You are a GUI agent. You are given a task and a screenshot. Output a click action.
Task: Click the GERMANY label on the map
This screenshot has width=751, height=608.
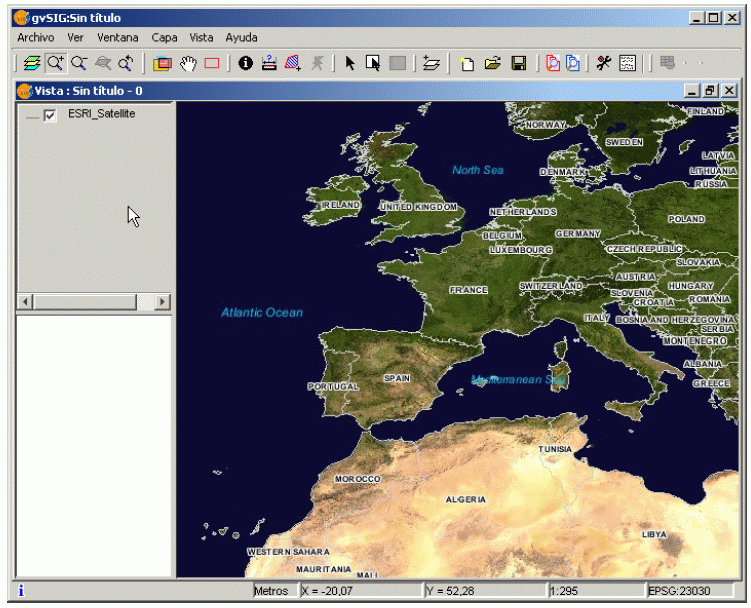click(578, 233)
